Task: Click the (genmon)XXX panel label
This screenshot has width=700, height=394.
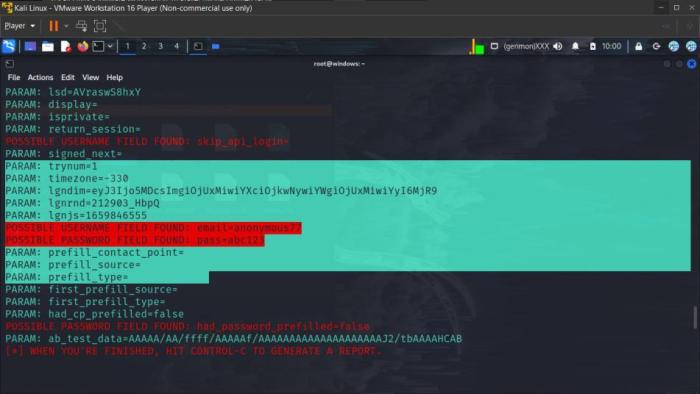Action: 526,46
